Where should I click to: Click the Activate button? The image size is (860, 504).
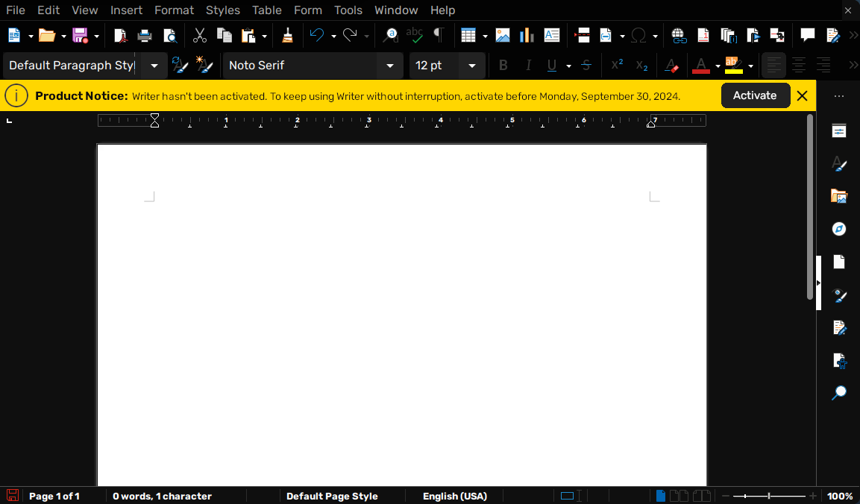point(755,95)
